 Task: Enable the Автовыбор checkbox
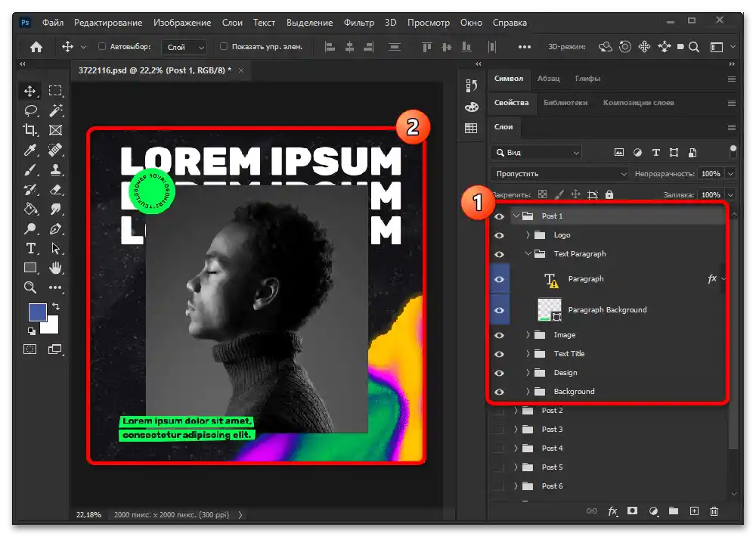102,46
